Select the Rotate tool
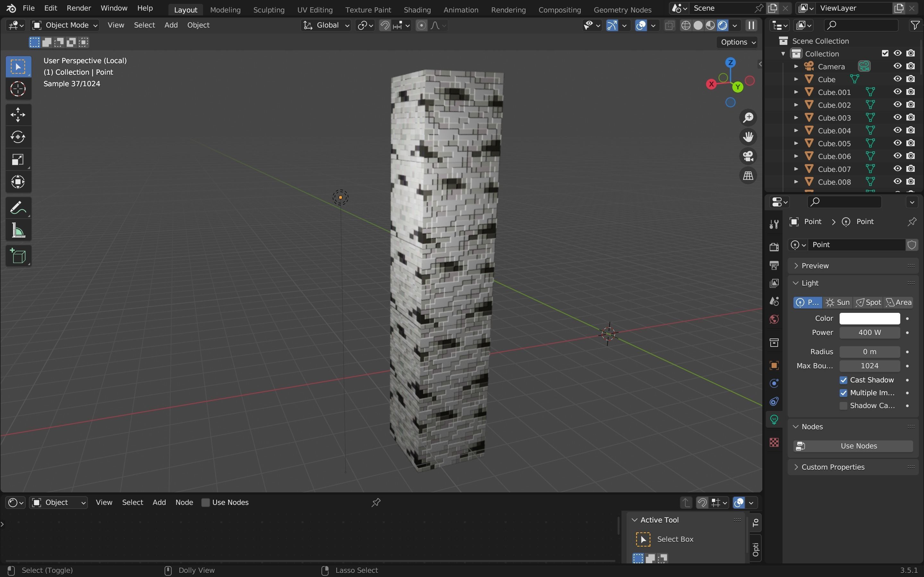 [18, 137]
